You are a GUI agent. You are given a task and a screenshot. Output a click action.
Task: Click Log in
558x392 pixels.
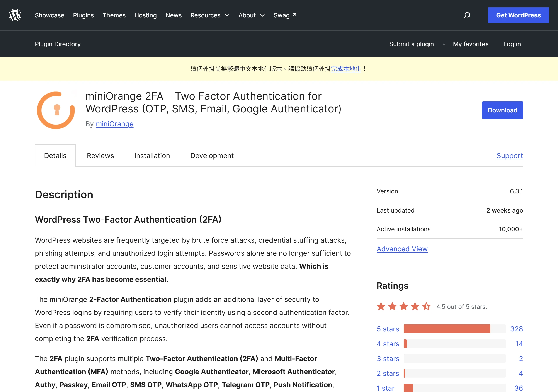[512, 44]
